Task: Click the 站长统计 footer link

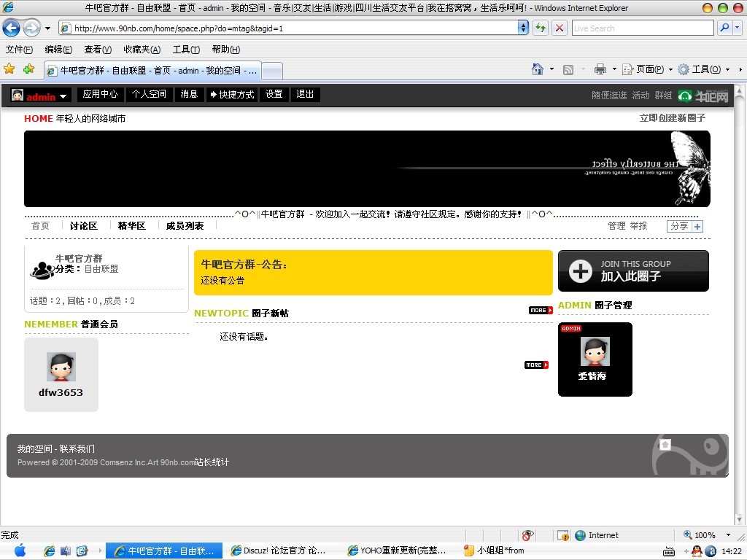Action: pyautogui.click(x=212, y=462)
